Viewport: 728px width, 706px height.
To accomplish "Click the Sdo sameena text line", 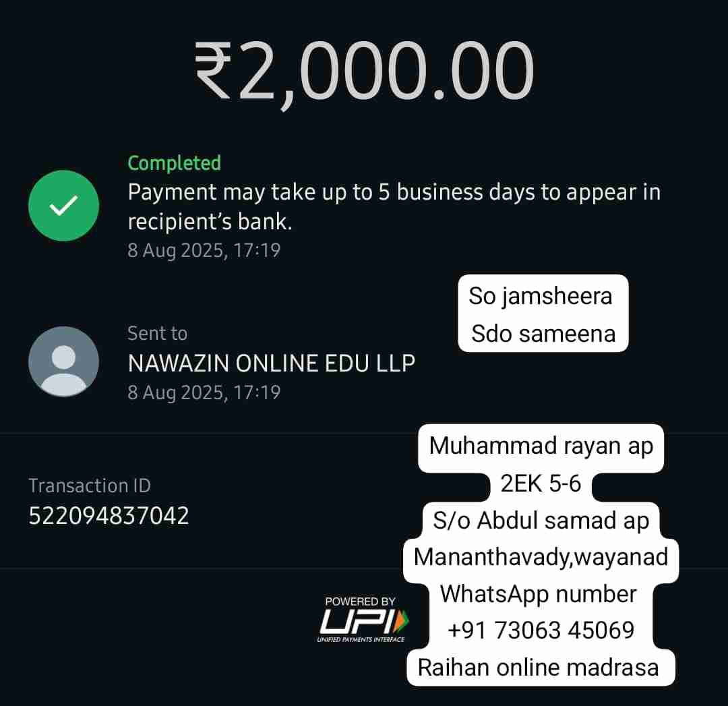I will (543, 334).
